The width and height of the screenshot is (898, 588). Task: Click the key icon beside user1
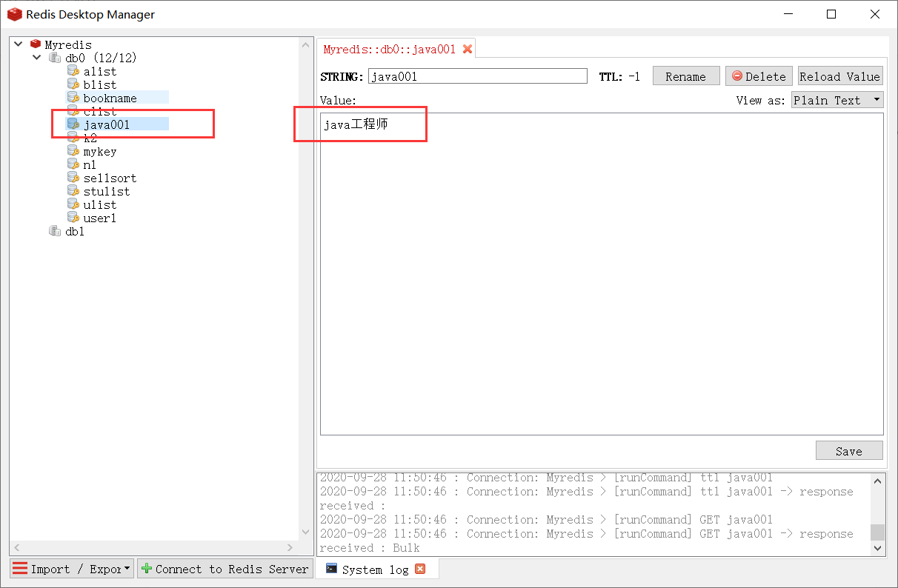tap(73, 218)
